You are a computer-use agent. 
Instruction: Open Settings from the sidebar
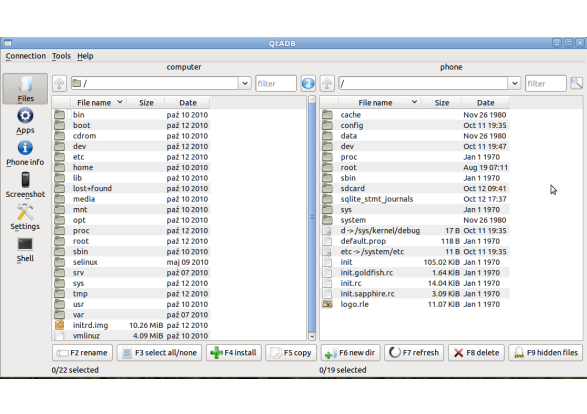[25, 217]
